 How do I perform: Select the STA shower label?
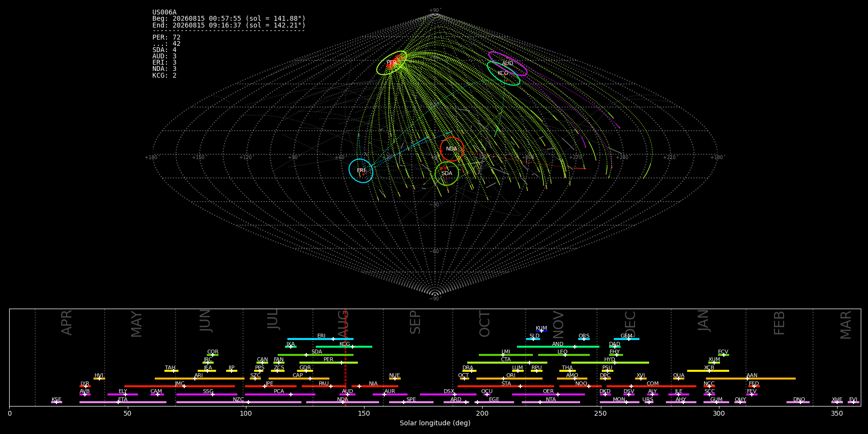506,384
